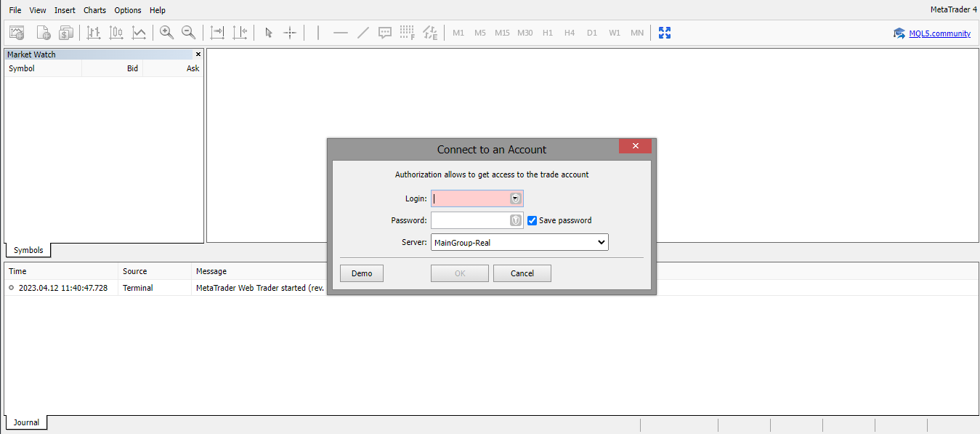Click the Cancel button in dialog
Image resolution: width=980 pixels, height=434 pixels.
[x=522, y=273]
